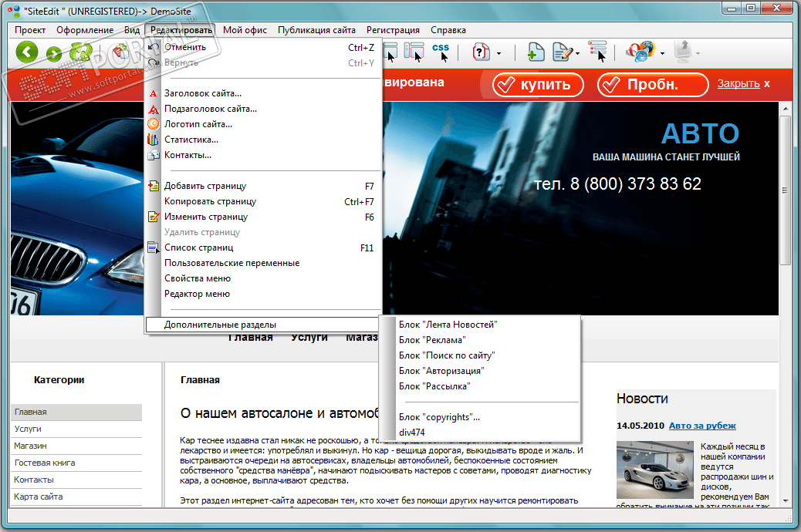
Task: Click the Пробн. trial button
Action: pos(653,84)
